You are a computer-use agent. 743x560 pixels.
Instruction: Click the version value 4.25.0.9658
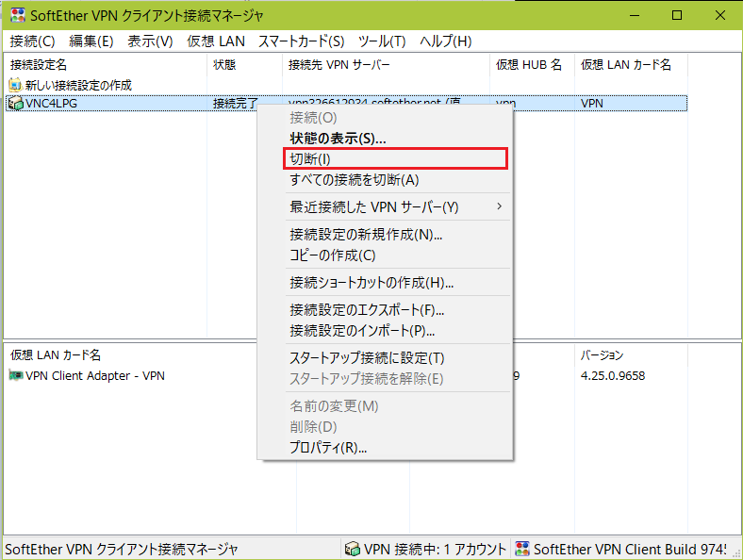click(613, 376)
